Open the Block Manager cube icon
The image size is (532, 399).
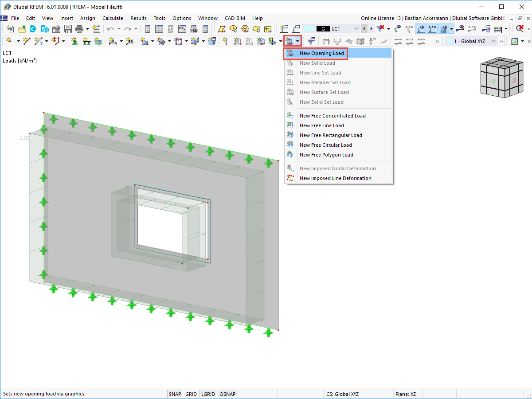(x=44, y=29)
